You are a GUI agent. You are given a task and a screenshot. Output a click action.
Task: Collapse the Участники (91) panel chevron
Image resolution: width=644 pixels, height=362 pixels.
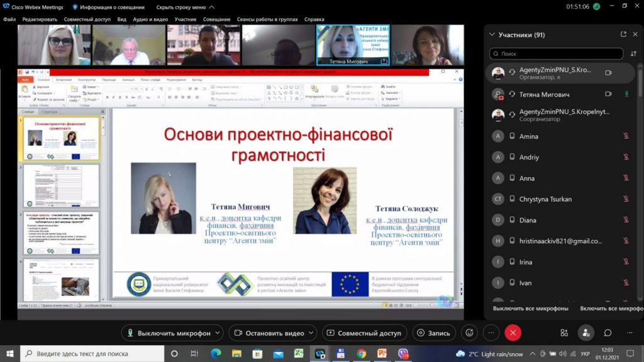[492, 35]
